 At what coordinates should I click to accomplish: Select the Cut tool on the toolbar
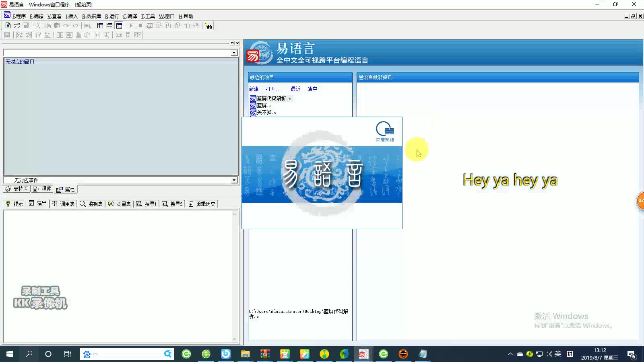coord(38,25)
